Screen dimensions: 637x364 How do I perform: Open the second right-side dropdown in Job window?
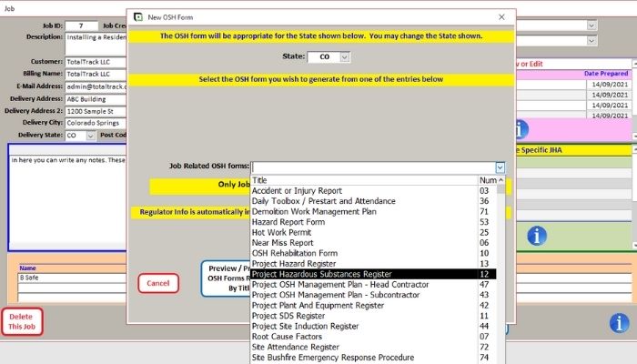pos(591,41)
